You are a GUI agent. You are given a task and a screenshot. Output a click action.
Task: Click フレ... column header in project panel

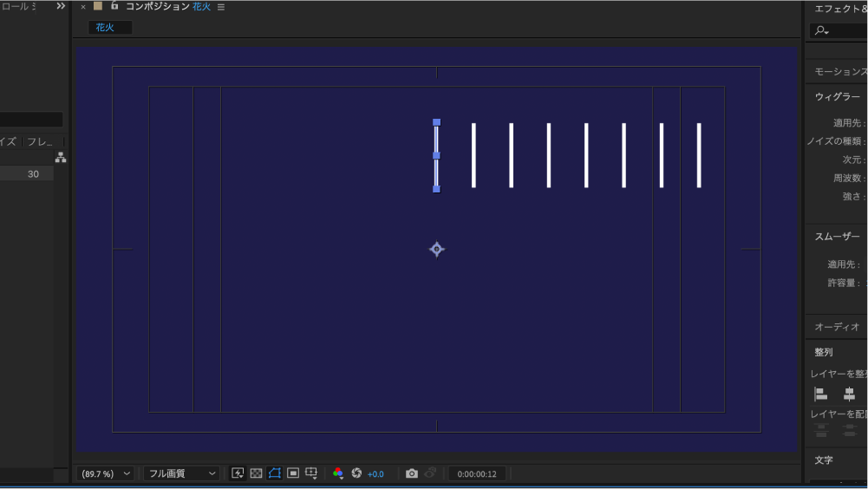pos(40,142)
